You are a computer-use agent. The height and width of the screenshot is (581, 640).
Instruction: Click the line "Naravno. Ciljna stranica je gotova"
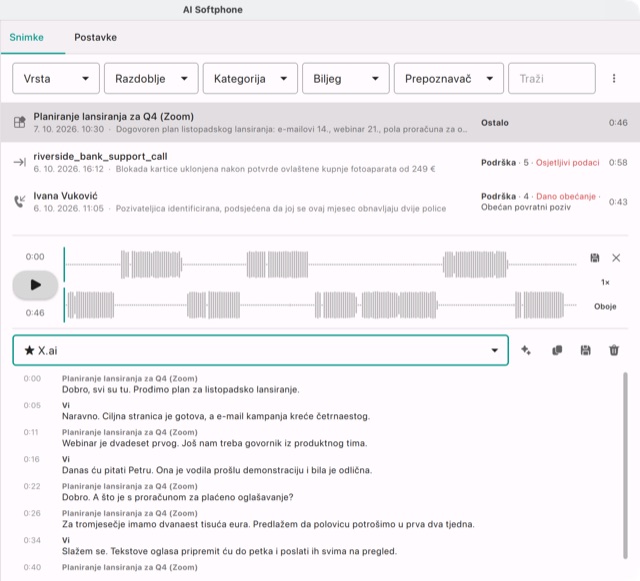tap(216, 416)
